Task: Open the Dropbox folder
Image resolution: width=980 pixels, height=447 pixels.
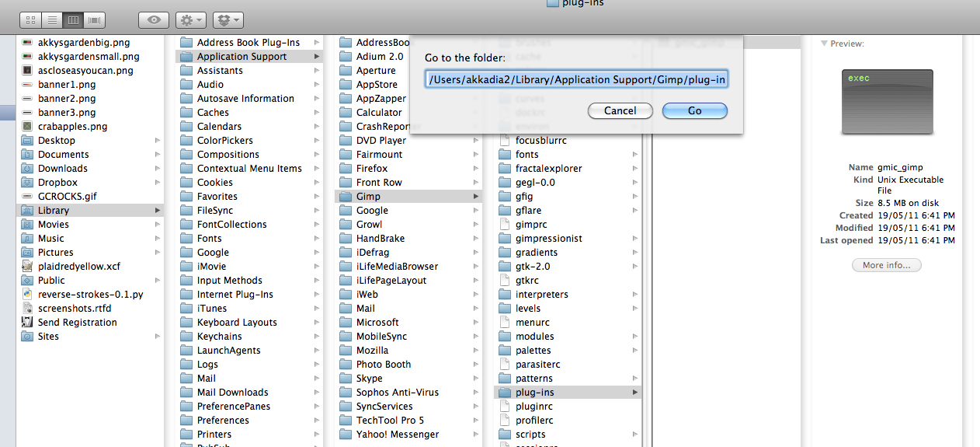Action: point(58,183)
